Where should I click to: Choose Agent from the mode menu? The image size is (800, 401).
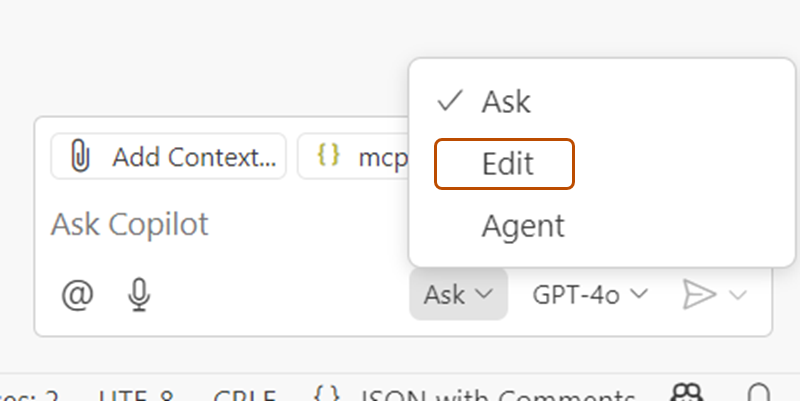click(x=522, y=225)
